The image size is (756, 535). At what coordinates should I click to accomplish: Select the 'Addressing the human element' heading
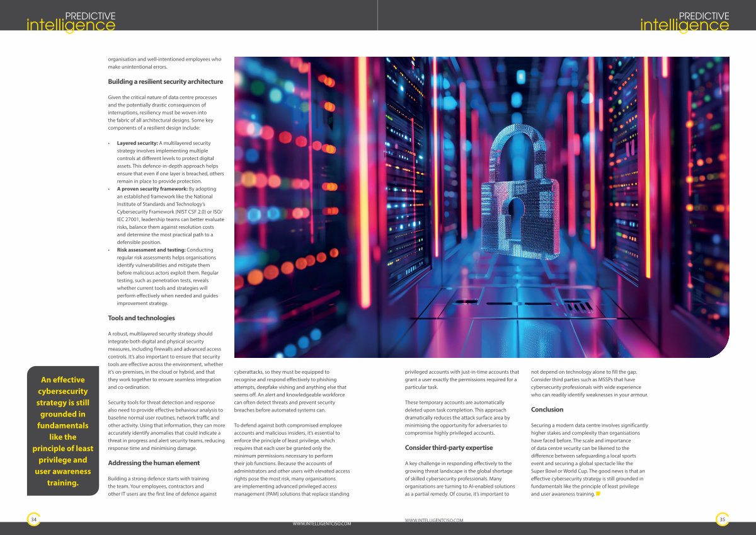tap(154, 463)
